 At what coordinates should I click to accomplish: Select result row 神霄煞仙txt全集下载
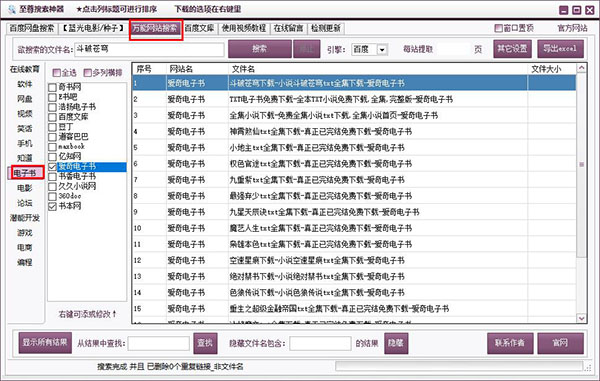pos(354,132)
